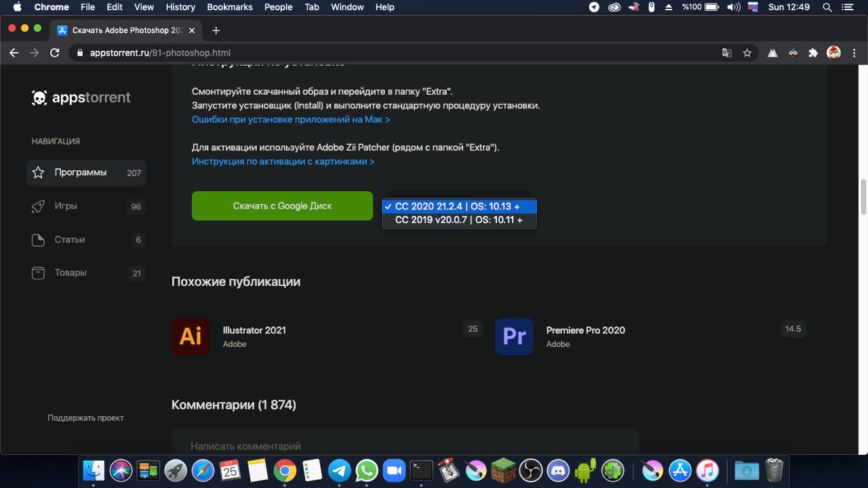868x488 pixels.
Task: Open the Apple menu
Action: pos(16,7)
